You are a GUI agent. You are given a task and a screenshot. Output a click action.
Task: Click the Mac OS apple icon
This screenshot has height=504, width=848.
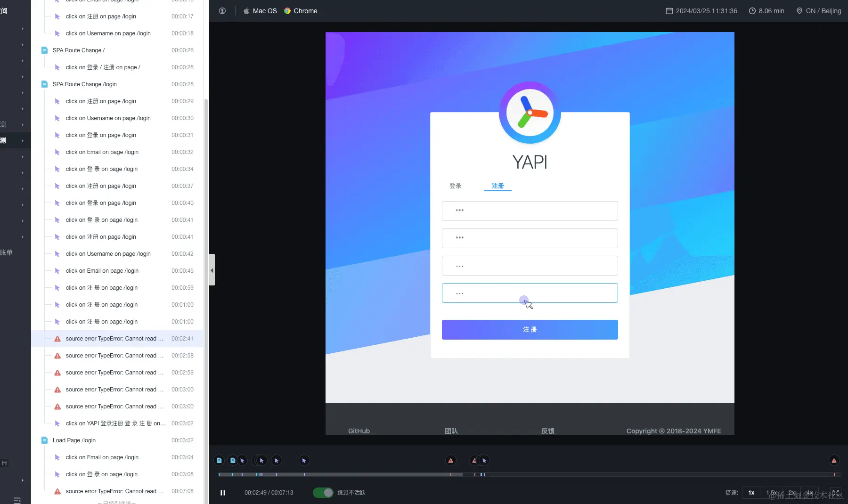coord(246,11)
